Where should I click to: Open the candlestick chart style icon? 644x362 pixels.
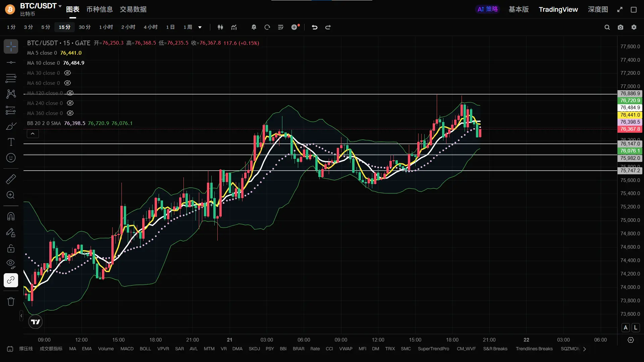[220, 27]
